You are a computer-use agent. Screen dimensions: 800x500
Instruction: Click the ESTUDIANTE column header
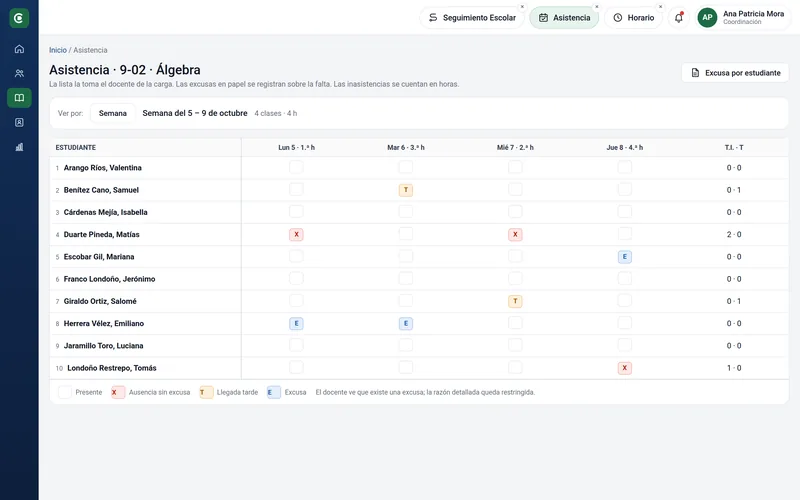pyautogui.click(x=76, y=147)
